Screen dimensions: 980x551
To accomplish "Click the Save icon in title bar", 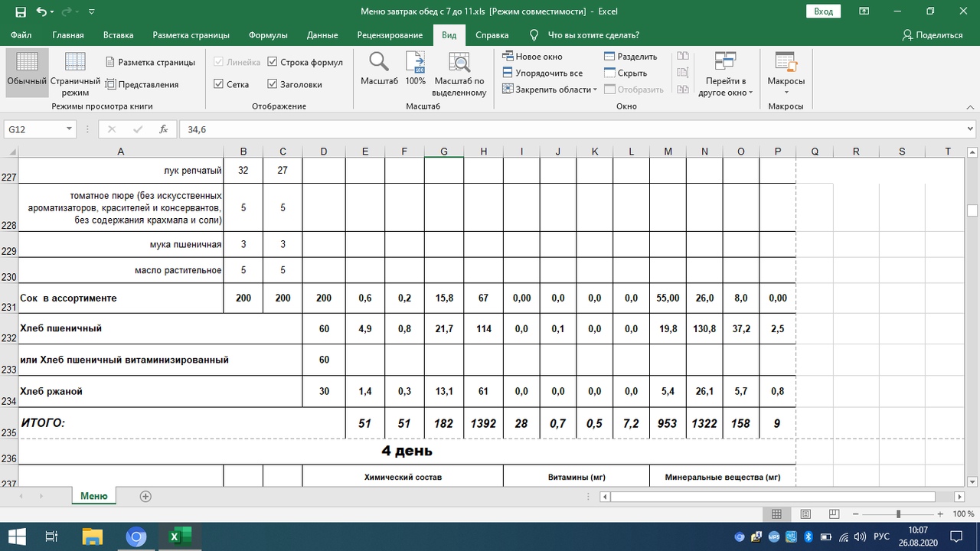I will pyautogui.click(x=19, y=11).
